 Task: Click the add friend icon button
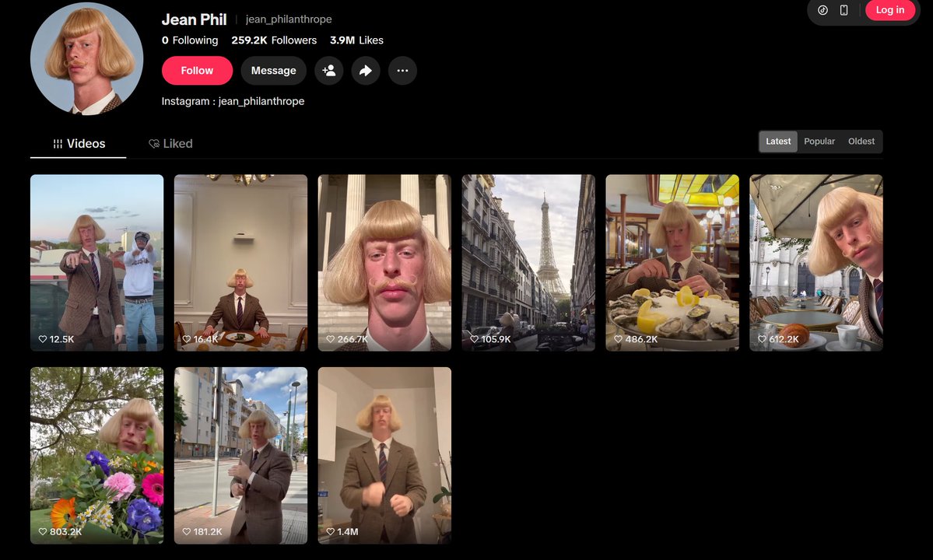329,71
